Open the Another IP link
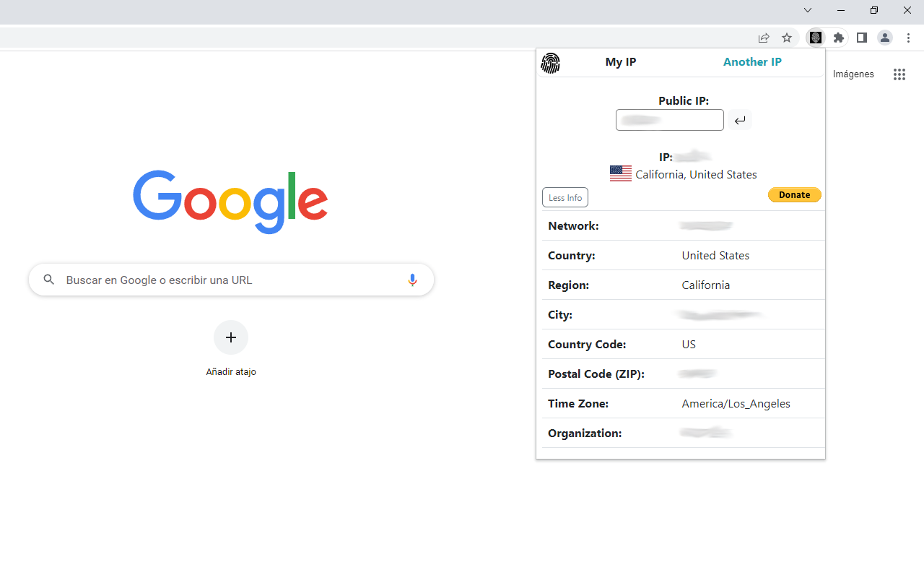 [x=752, y=62]
